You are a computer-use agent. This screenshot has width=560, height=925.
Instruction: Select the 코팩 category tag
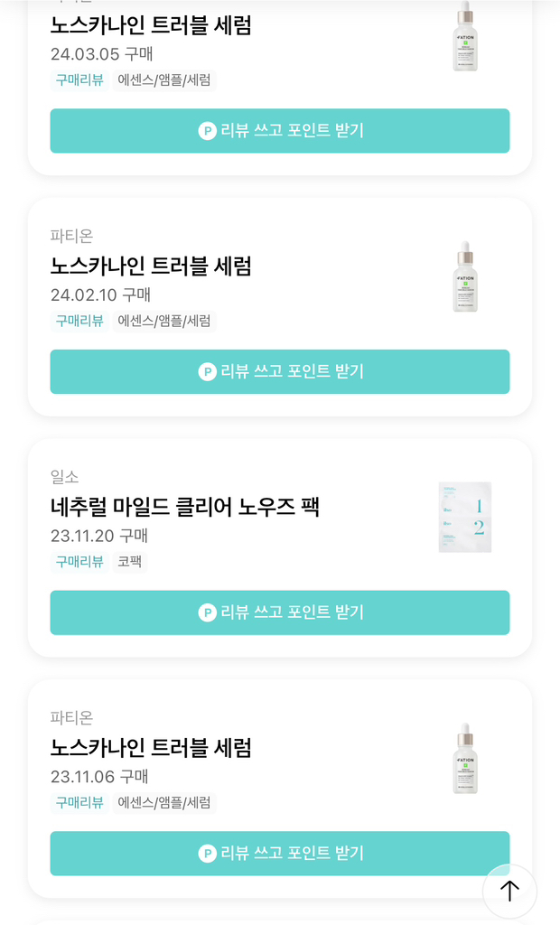pyautogui.click(x=130, y=562)
